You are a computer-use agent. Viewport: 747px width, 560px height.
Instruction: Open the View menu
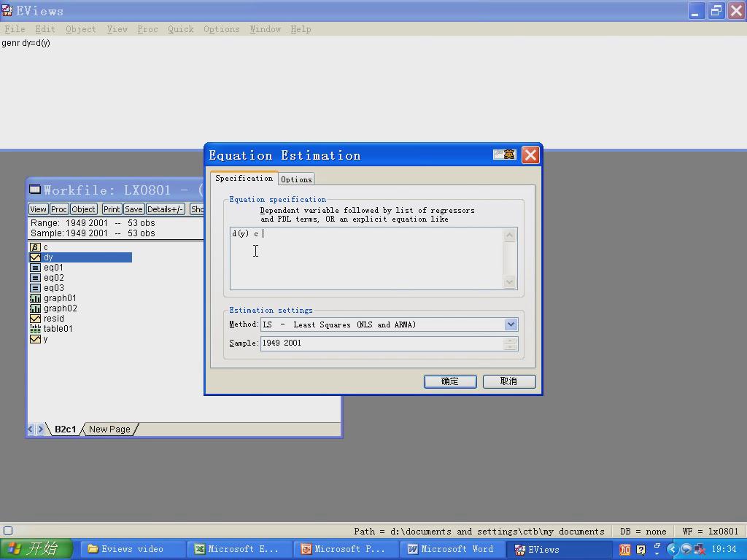117,29
